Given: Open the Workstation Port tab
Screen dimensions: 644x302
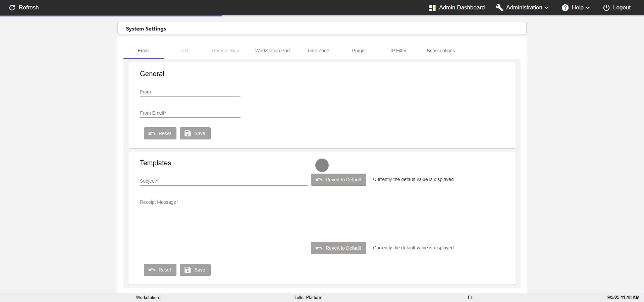Looking at the screenshot, I should click(x=272, y=51).
